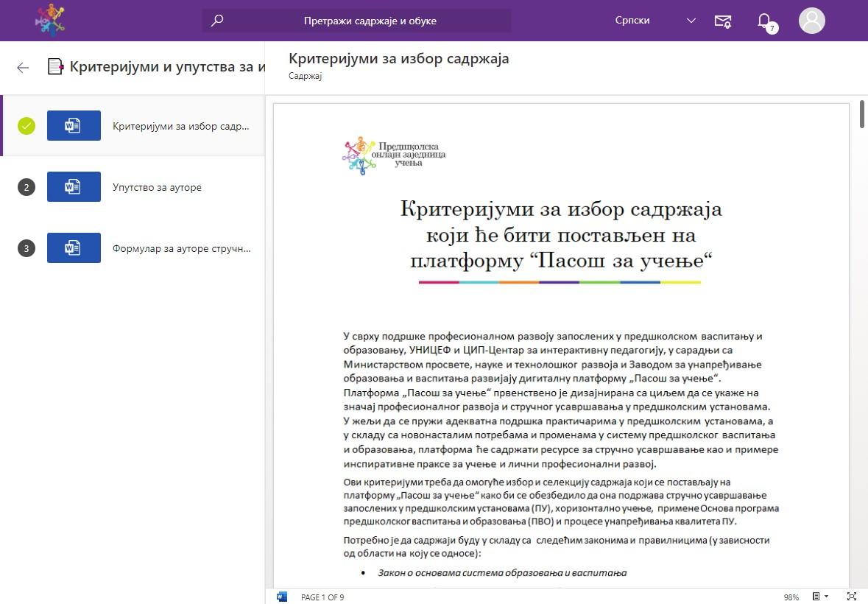Viewport: 868px width, 604px height.
Task: Click the Word icon in viewer status bar
Action: [282, 597]
